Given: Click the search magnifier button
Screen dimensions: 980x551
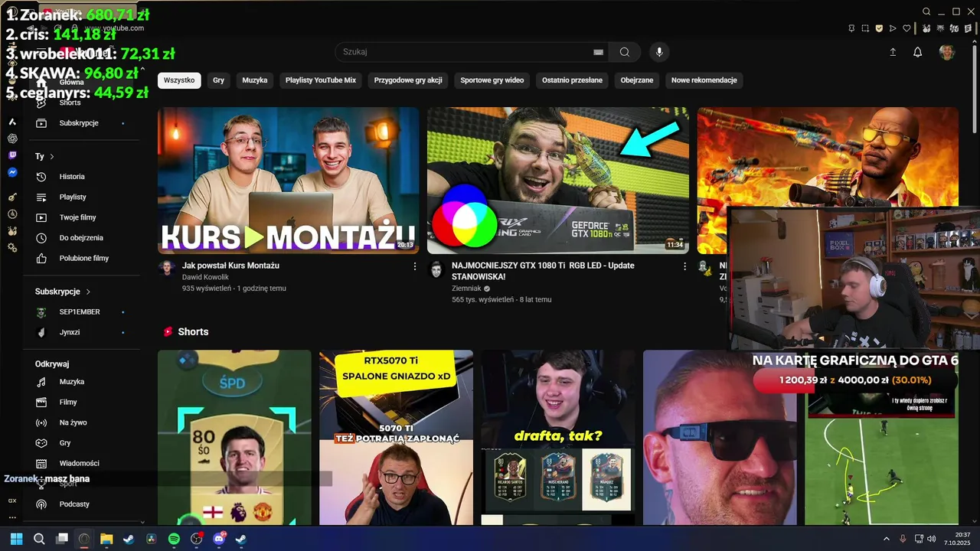Looking at the screenshot, I should pos(625,52).
